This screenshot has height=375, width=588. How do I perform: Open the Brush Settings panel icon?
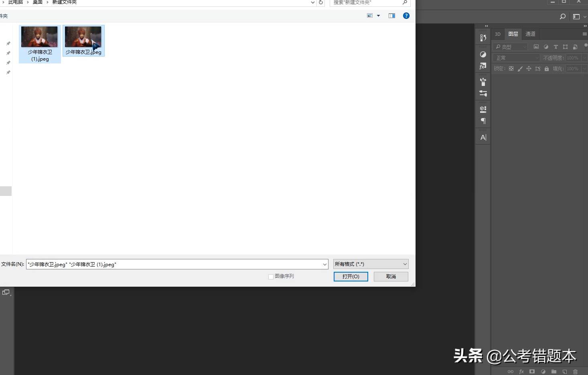pyautogui.click(x=483, y=94)
